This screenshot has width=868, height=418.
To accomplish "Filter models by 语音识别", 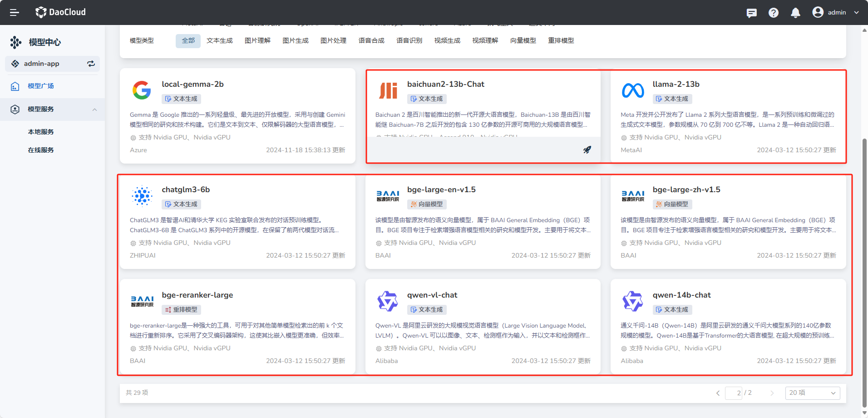I will 409,40.
